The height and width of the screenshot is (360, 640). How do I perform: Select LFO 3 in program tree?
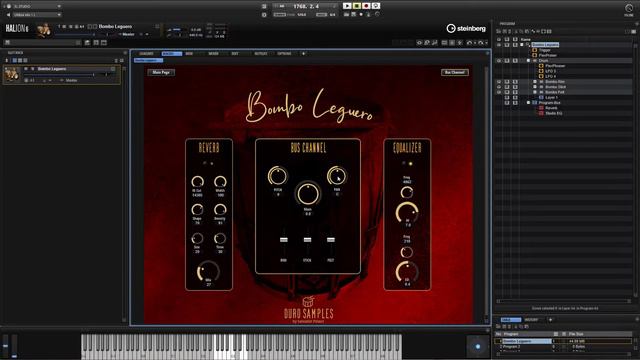550,71
